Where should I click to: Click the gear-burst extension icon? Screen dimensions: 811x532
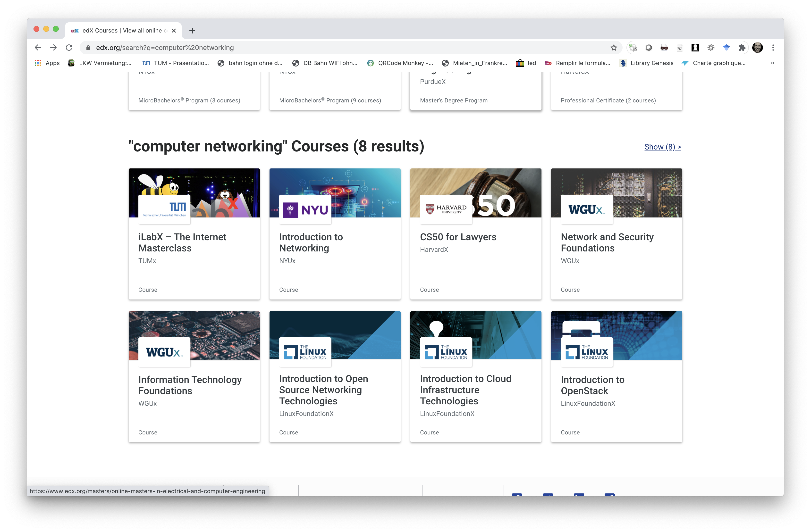(x=711, y=48)
